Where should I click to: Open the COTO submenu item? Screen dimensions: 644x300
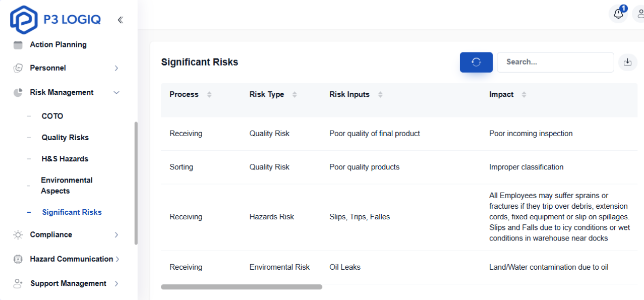pos(52,116)
